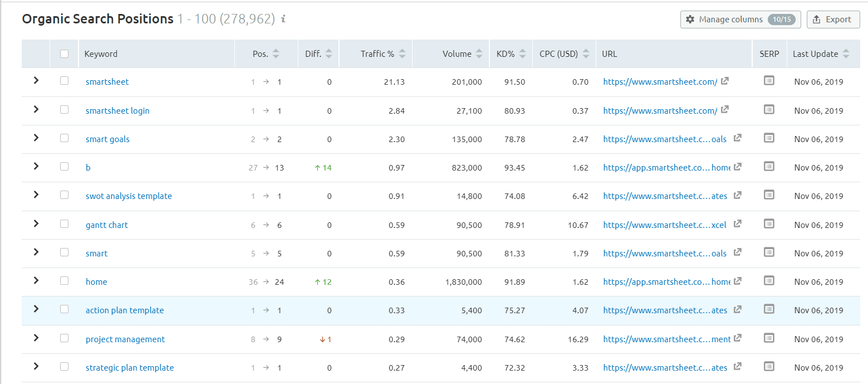Sort table by Diff. column
Image resolution: width=868 pixels, height=384 pixels.
[328, 54]
